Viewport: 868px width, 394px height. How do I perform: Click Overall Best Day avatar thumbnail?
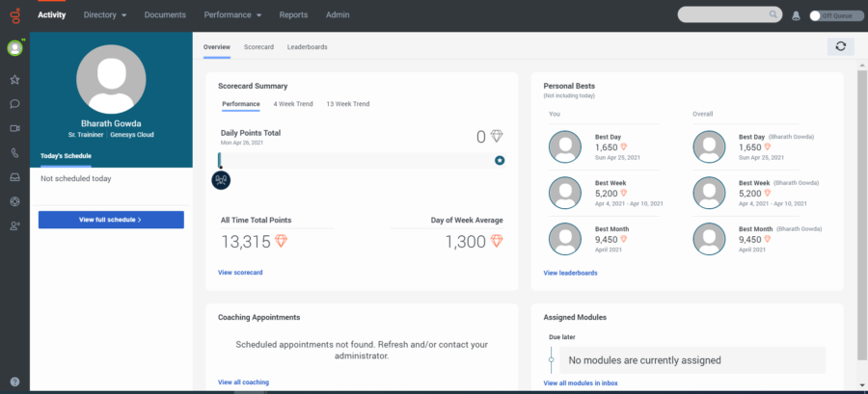click(x=709, y=146)
